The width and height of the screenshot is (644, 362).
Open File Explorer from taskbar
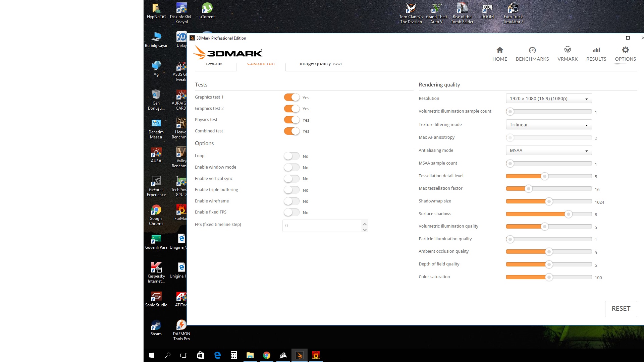coord(250,355)
